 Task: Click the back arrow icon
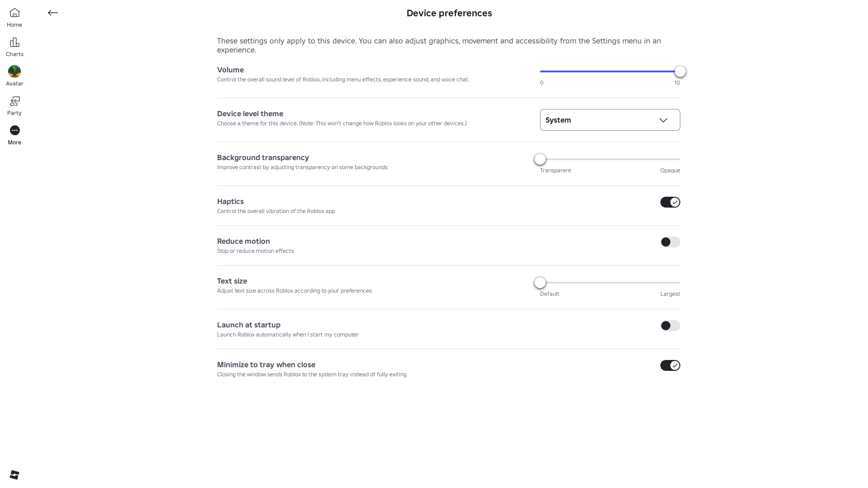tap(53, 13)
